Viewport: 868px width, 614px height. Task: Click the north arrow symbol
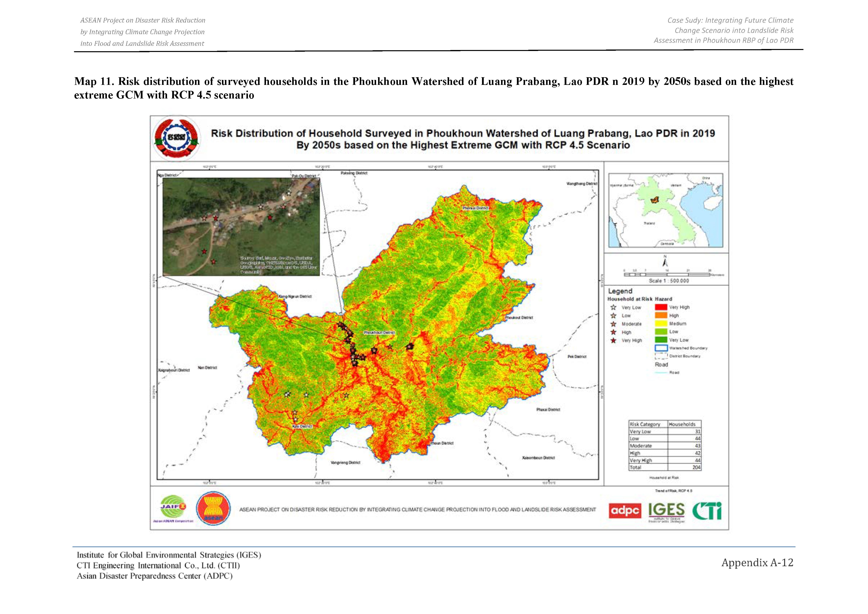pos(665,261)
